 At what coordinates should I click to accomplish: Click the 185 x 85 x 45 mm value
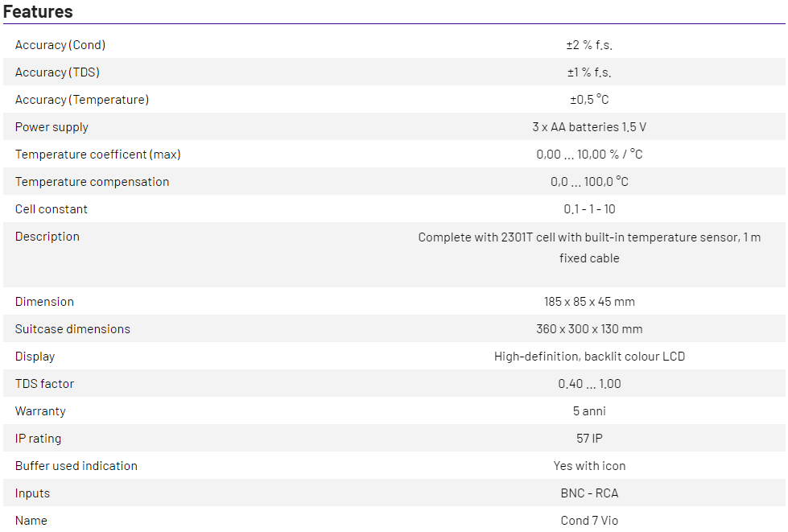point(589,302)
